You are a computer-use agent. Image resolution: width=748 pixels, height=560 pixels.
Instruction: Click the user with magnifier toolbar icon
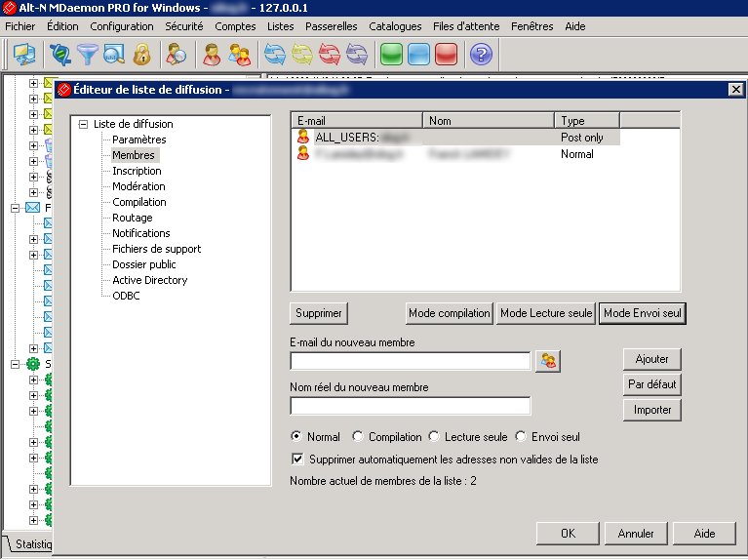[176, 54]
